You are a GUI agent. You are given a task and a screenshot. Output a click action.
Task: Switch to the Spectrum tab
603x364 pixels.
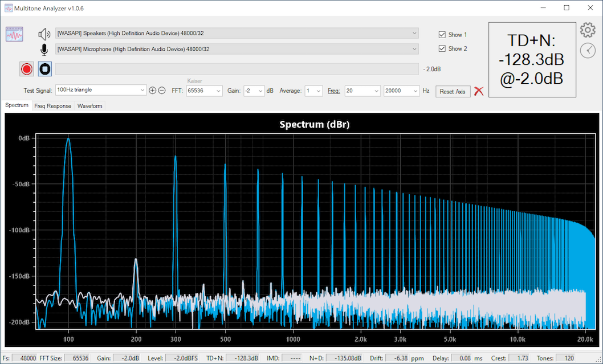(17, 105)
